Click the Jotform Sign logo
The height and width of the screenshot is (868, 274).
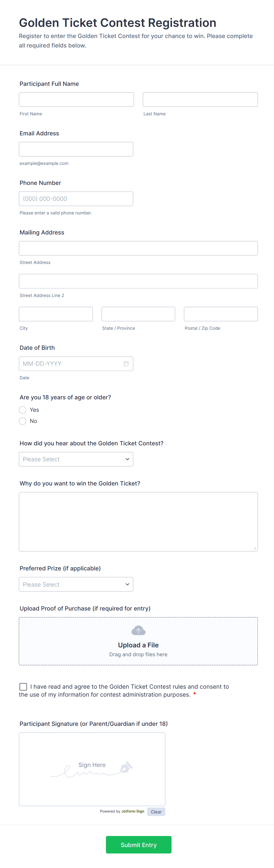[x=133, y=812]
